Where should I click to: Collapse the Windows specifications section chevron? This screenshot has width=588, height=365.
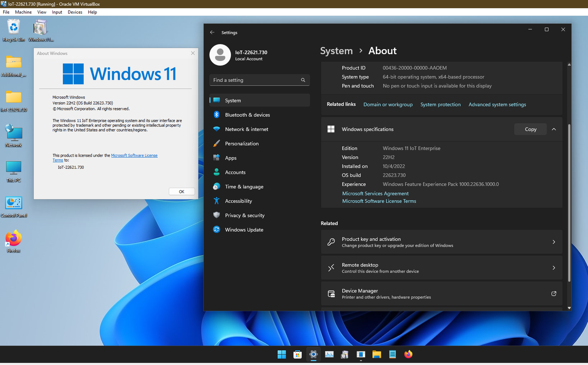[554, 129]
